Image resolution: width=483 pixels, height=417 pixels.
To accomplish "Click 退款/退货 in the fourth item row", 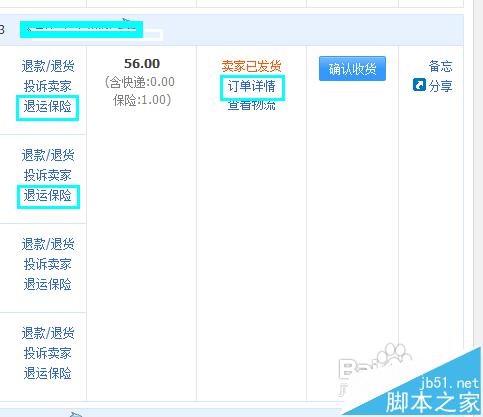I will [x=48, y=333].
